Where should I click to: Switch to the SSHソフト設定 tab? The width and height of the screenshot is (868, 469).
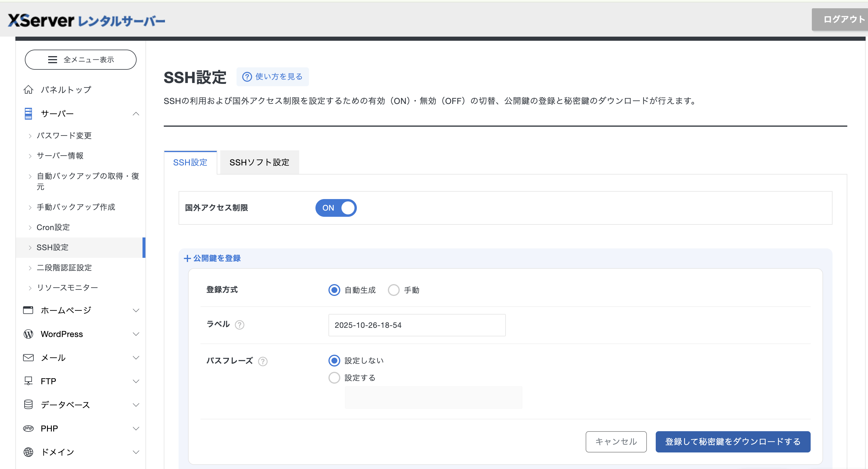[x=259, y=162]
